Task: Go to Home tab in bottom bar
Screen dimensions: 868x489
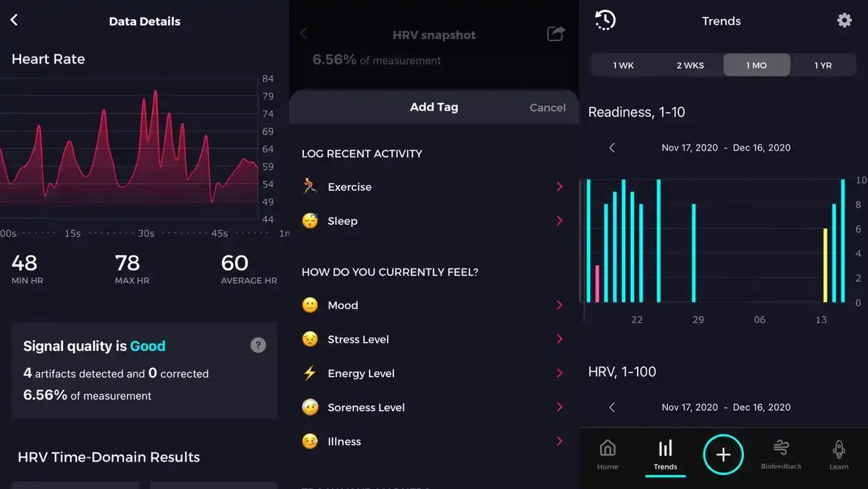Action: coord(608,455)
